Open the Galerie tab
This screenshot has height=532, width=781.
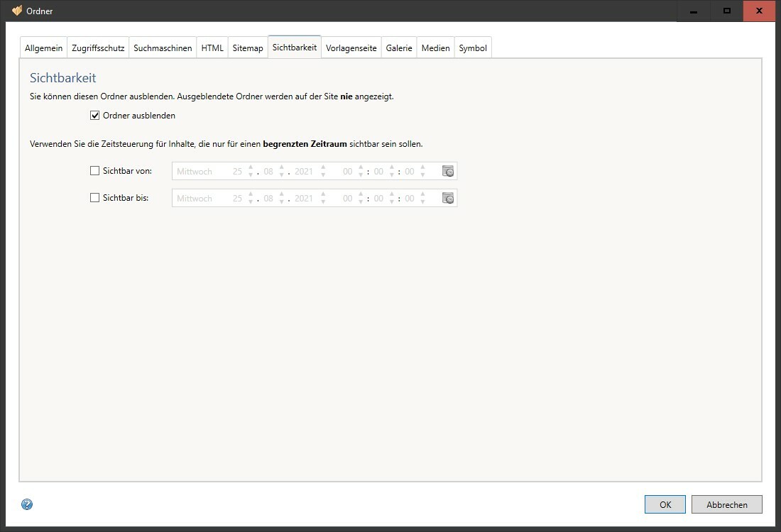point(399,48)
